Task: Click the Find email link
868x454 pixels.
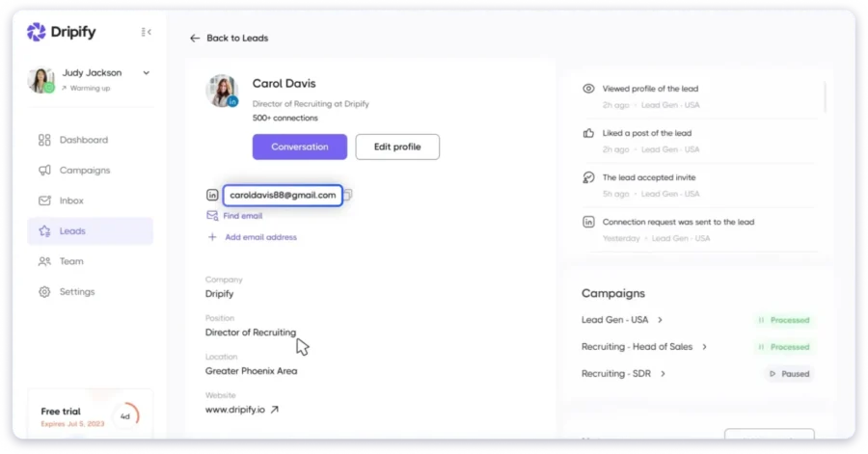Action: 242,216
